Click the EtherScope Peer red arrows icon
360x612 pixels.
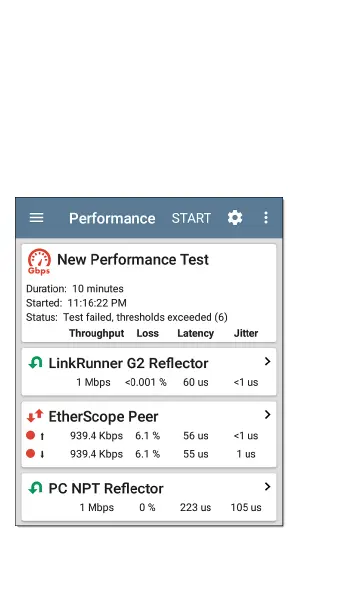35,416
